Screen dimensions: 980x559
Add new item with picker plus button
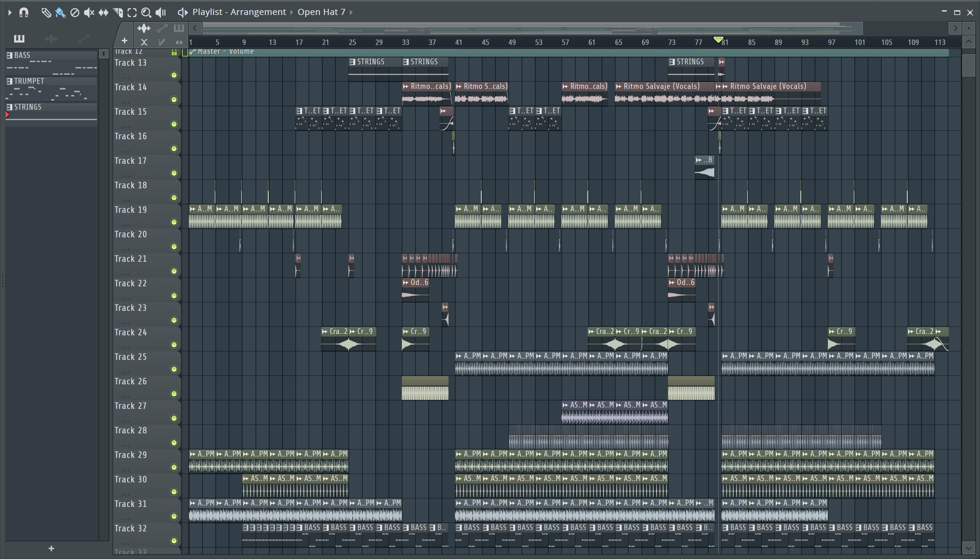(51, 549)
